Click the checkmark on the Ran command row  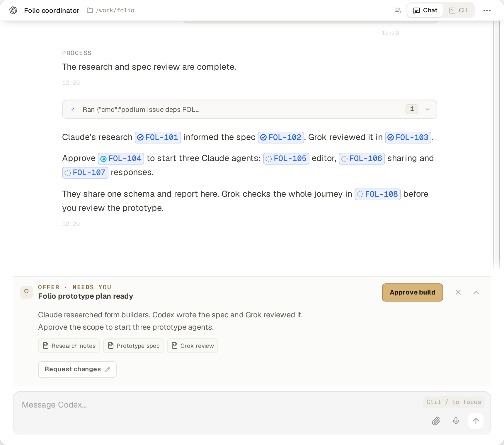pyautogui.click(x=73, y=109)
